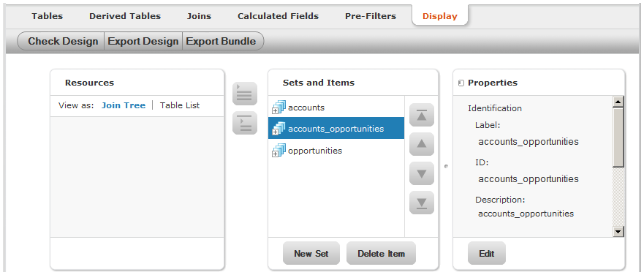Open the Derived Tables tab
Viewport: 644px width, 275px height.
click(x=125, y=16)
